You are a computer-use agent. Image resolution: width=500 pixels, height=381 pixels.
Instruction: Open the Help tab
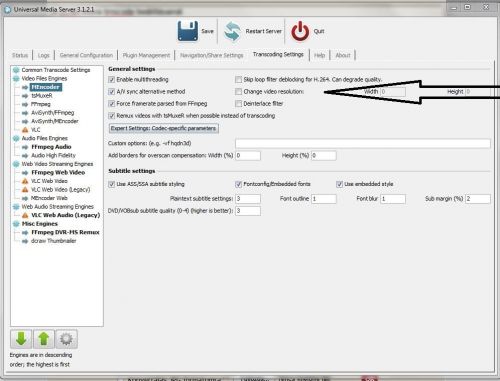pos(320,55)
